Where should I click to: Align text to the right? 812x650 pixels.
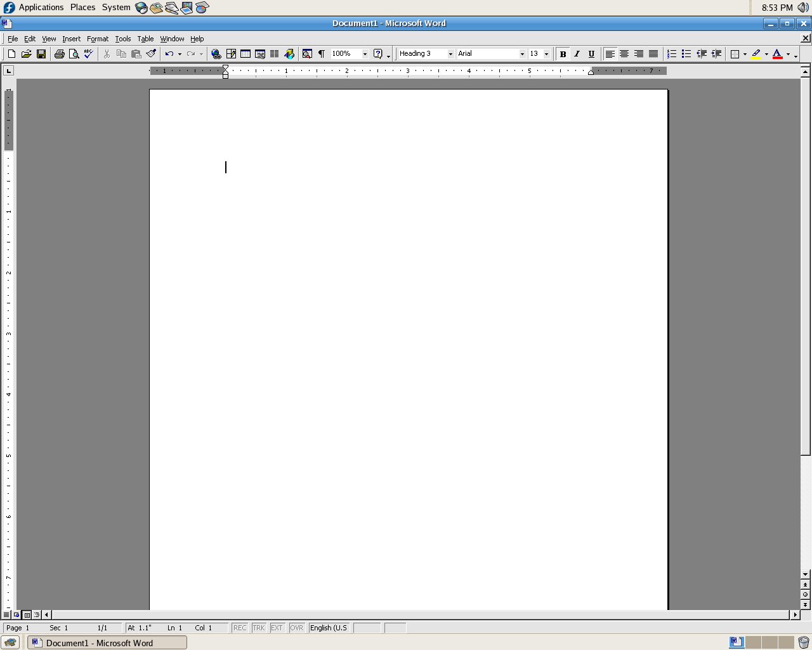click(639, 54)
